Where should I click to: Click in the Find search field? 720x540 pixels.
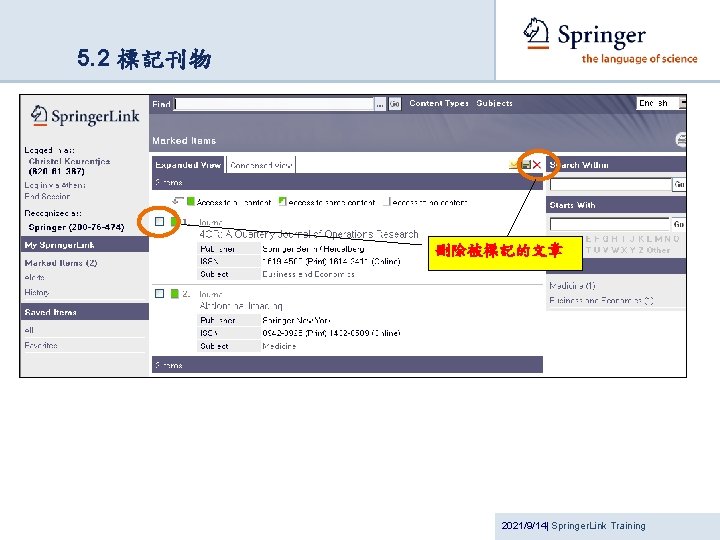pos(274,104)
